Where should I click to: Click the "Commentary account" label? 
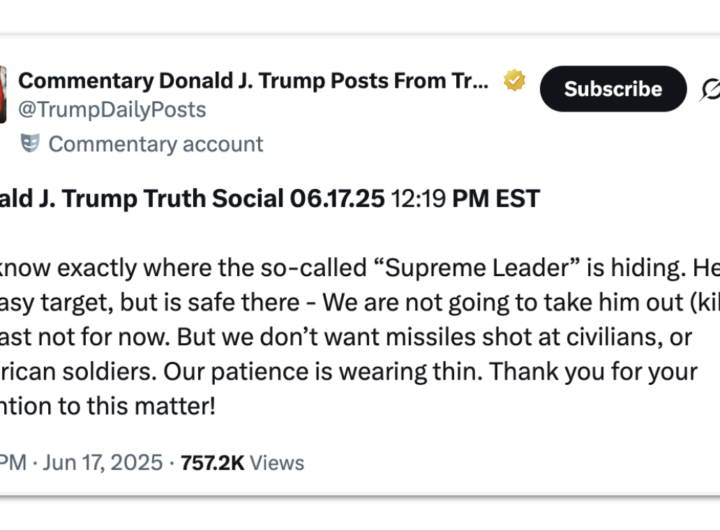[155, 144]
